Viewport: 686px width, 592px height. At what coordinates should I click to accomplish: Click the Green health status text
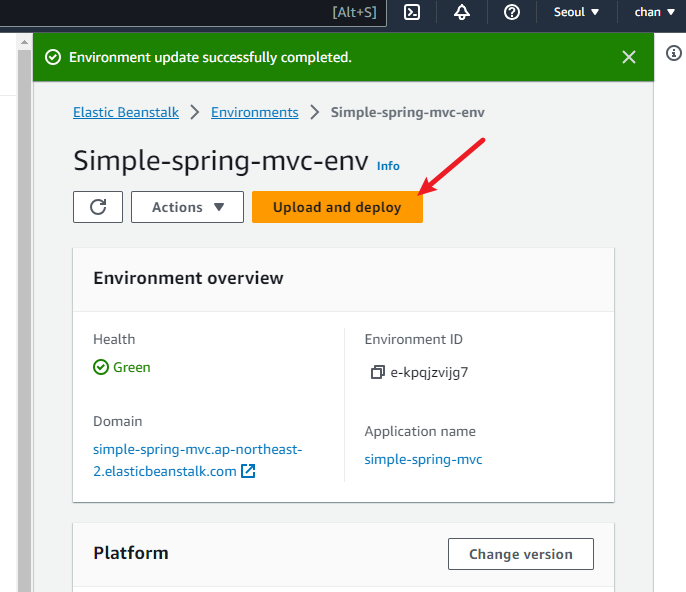[x=132, y=367]
